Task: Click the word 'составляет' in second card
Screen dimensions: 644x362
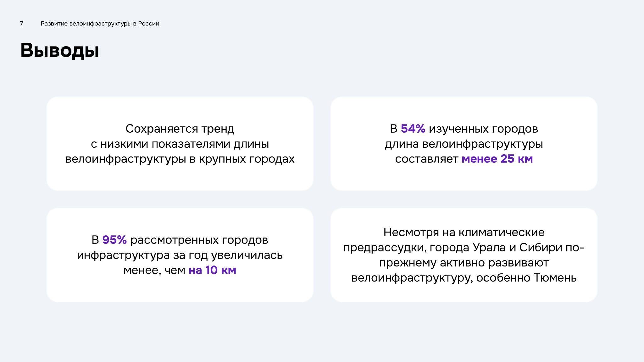Action: pyautogui.click(x=427, y=159)
